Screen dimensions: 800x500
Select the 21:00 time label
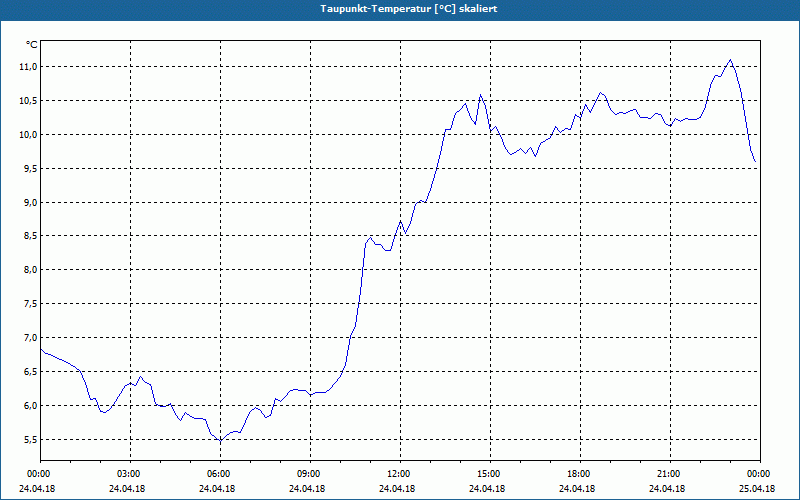(668, 474)
